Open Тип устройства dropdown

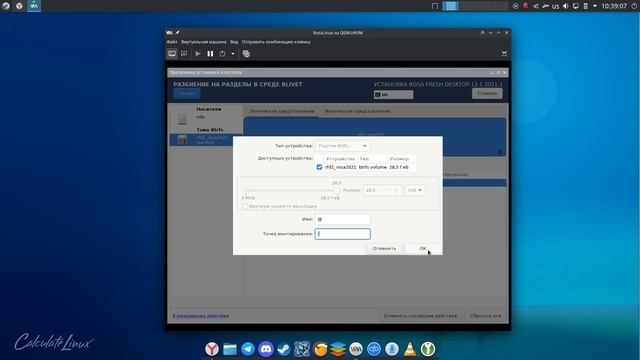pos(342,146)
